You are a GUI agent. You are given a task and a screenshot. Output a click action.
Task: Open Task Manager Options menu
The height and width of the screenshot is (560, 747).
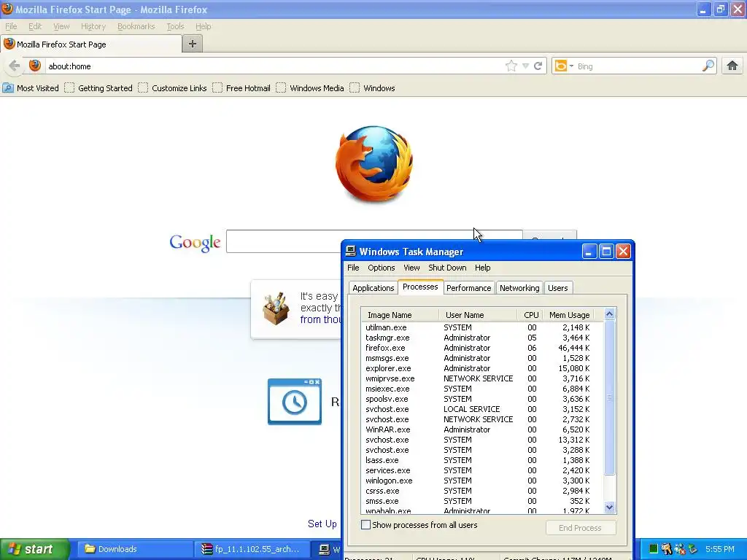click(x=381, y=268)
